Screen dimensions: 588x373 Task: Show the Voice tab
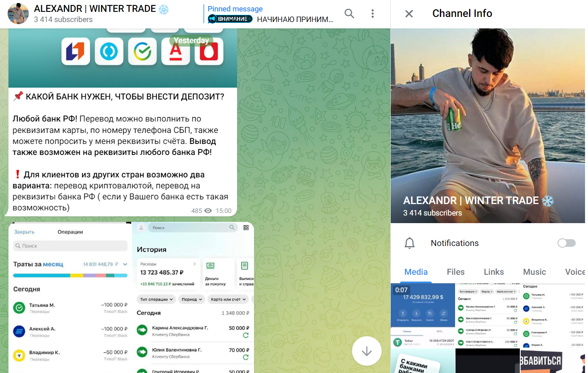(575, 272)
